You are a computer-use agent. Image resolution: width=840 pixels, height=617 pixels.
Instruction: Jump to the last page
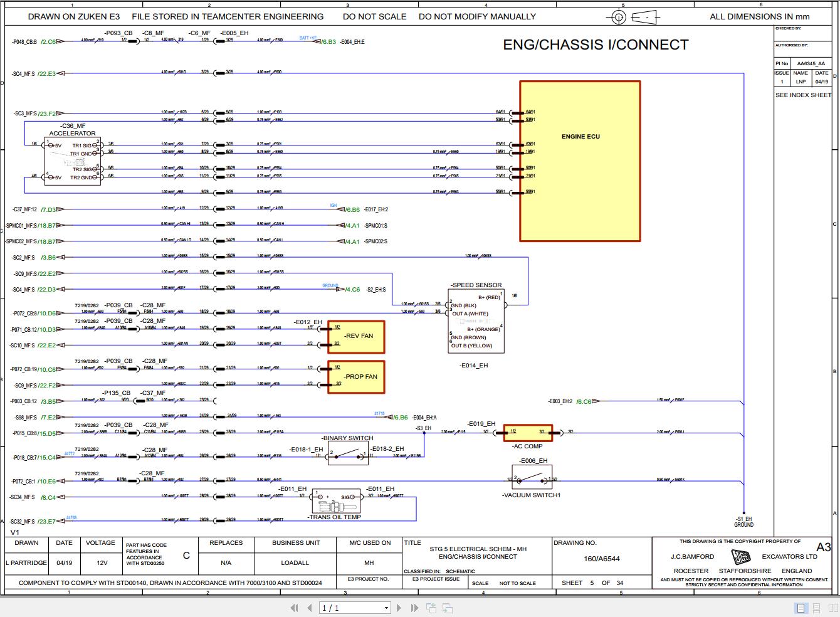414,608
